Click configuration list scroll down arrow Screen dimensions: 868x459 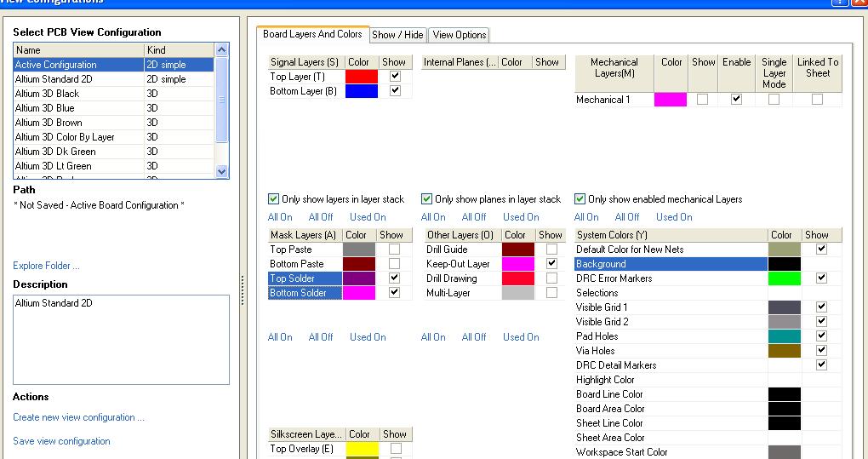pos(221,172)
